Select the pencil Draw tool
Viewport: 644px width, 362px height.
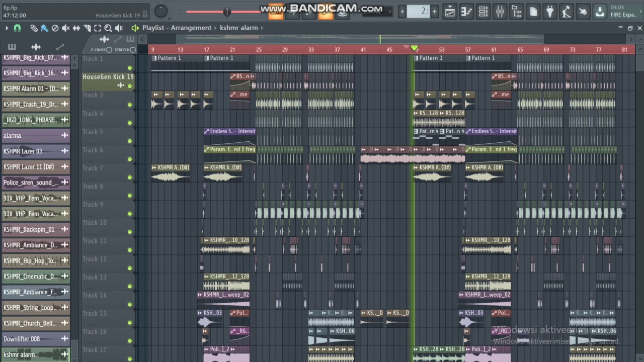click(34, 28)
